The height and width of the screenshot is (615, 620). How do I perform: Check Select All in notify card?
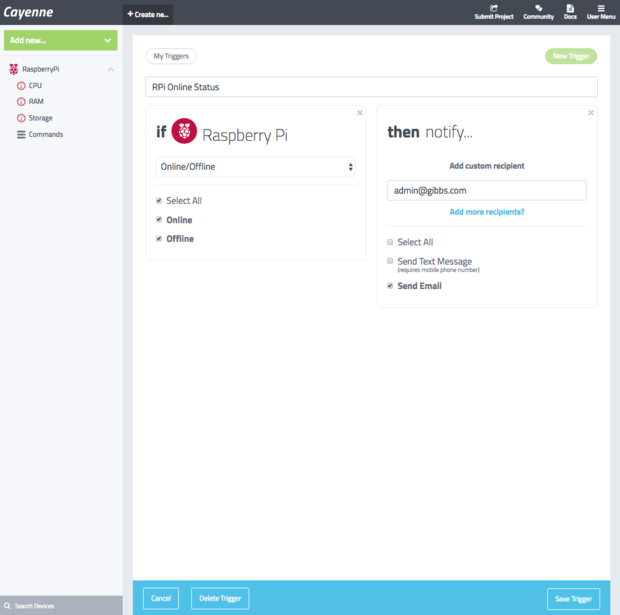390,242
